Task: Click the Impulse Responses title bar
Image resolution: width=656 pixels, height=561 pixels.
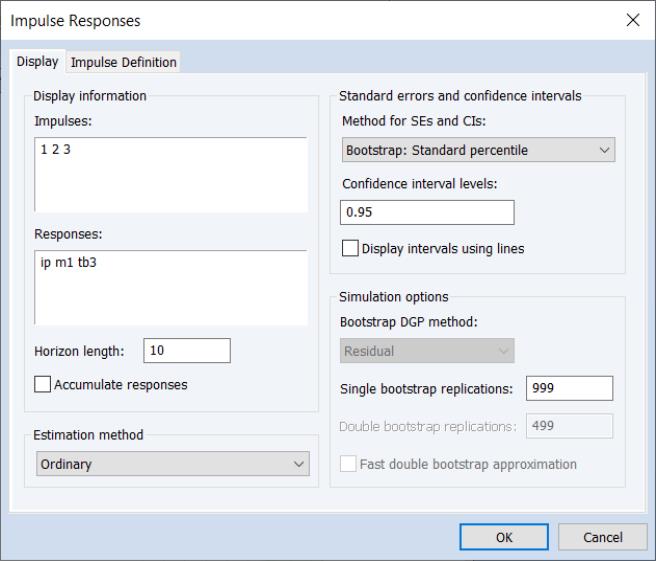Action: tap(300, 21)
